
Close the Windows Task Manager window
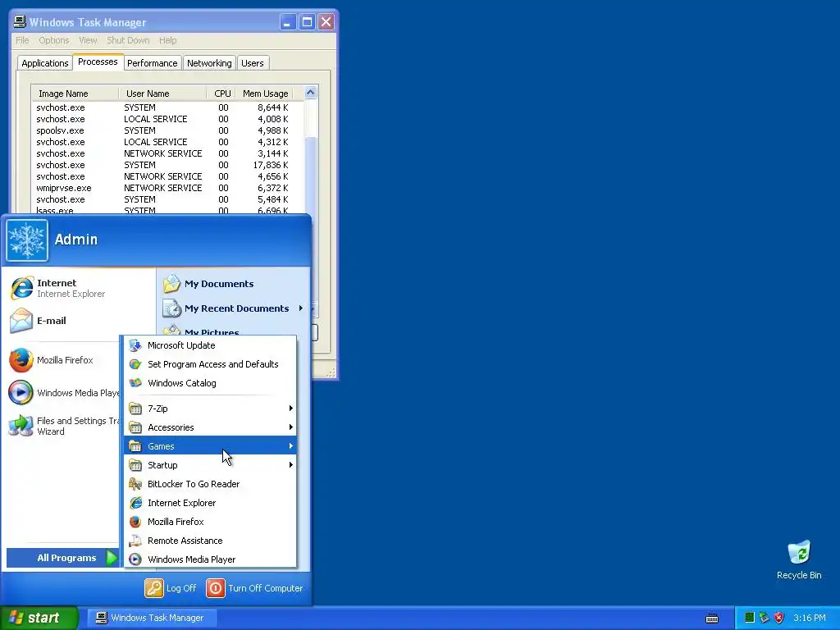326,22
